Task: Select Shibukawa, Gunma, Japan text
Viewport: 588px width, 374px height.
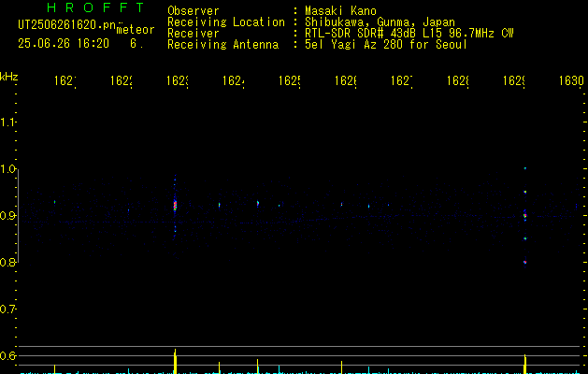Action: pos(380,22)
